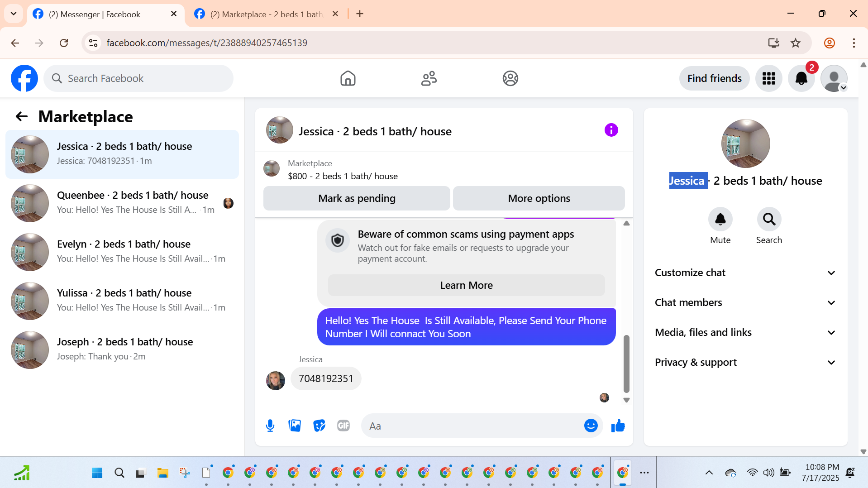Open the GIF picker
This screenshot has height=488, width=868.
pos(343,426)
